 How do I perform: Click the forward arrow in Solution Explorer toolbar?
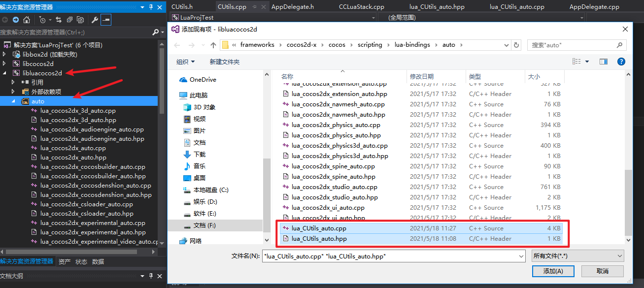(16, 20)
